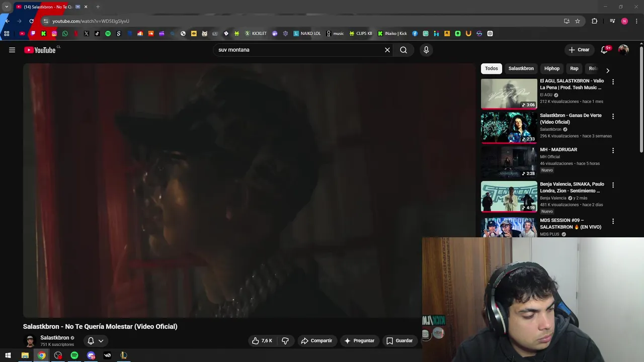Open the Spotify bookmark
The height and width of the screenshot is (362, 644).
(x=108, y=34)
